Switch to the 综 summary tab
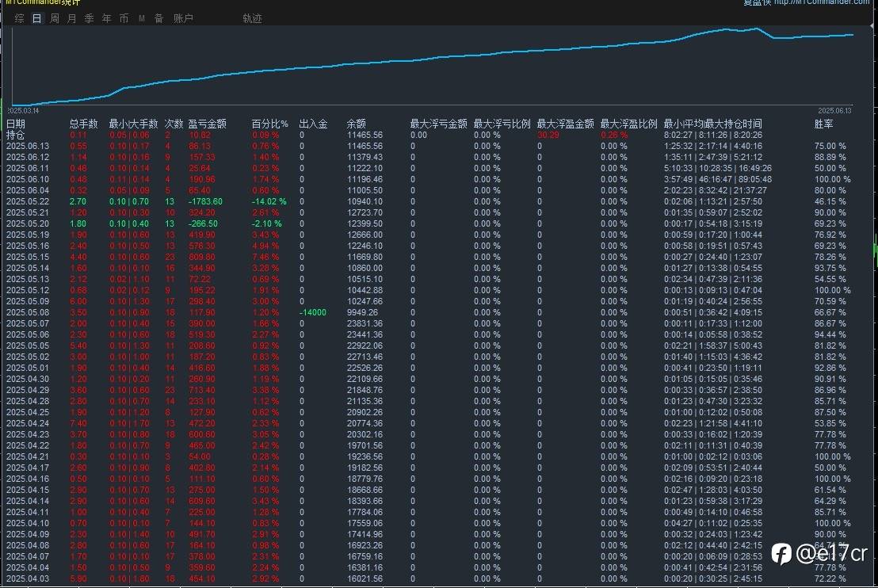This screenshot has width=878, height=588. tap(19, 18)
